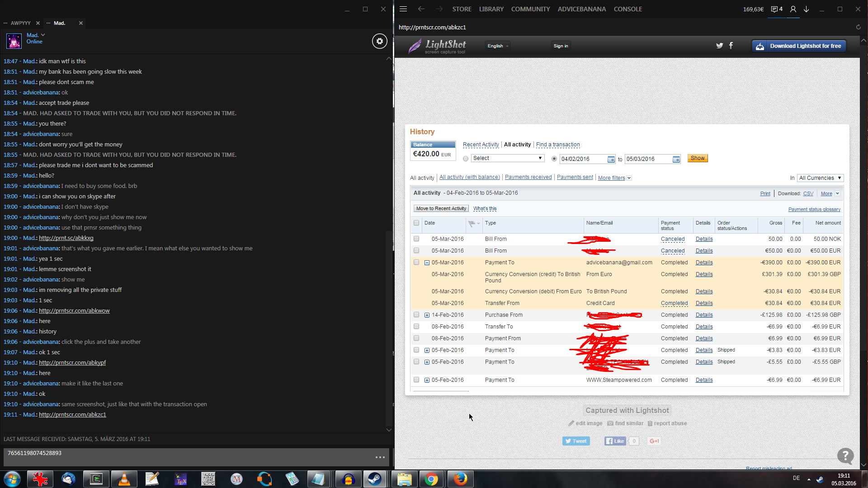The image size is (868, 488).
Task: Open Steam downloads arrow icon
Action: tap(806, 9)
